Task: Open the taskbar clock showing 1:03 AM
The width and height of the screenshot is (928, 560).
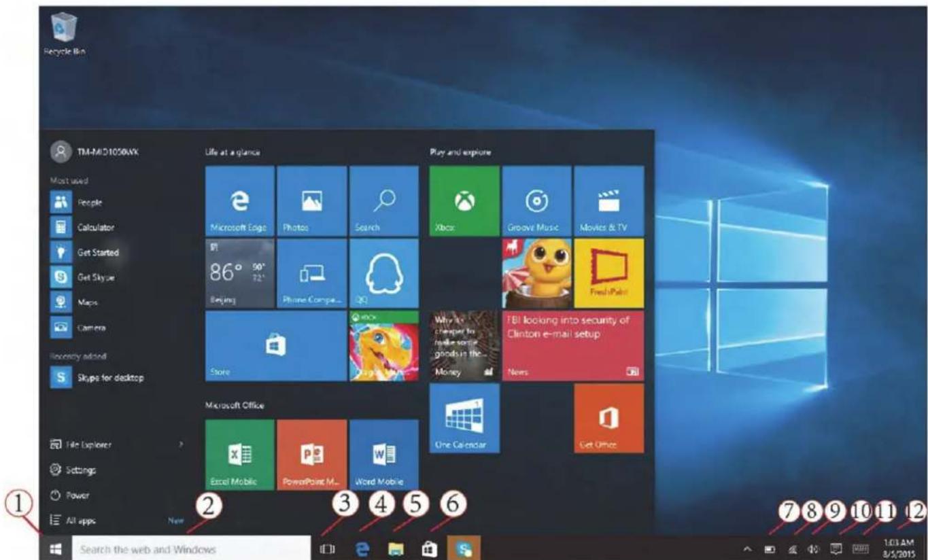Action: pyautogui.click(x=901, y=548)
